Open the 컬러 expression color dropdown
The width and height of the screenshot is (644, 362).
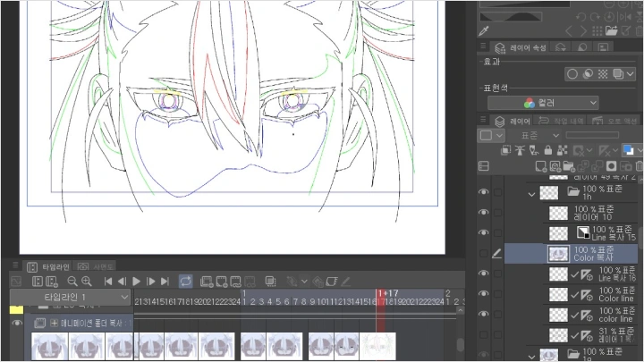click(543, 103)
